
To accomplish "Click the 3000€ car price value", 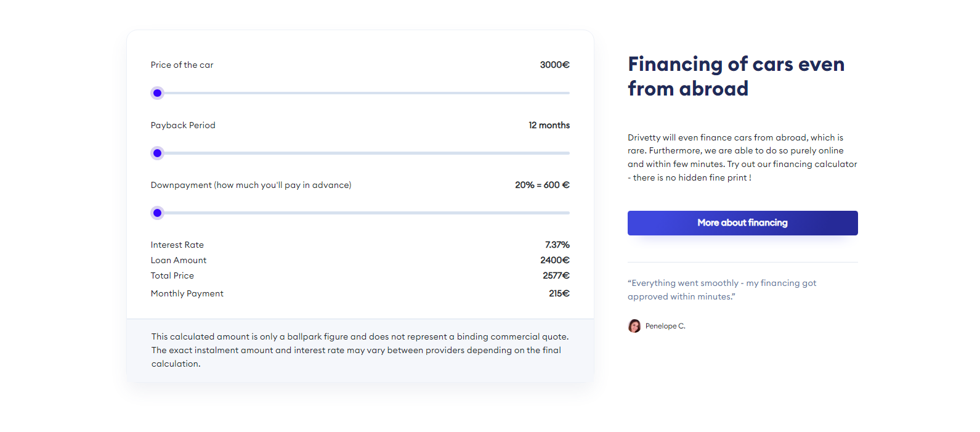I will click(x=554, y=65).
